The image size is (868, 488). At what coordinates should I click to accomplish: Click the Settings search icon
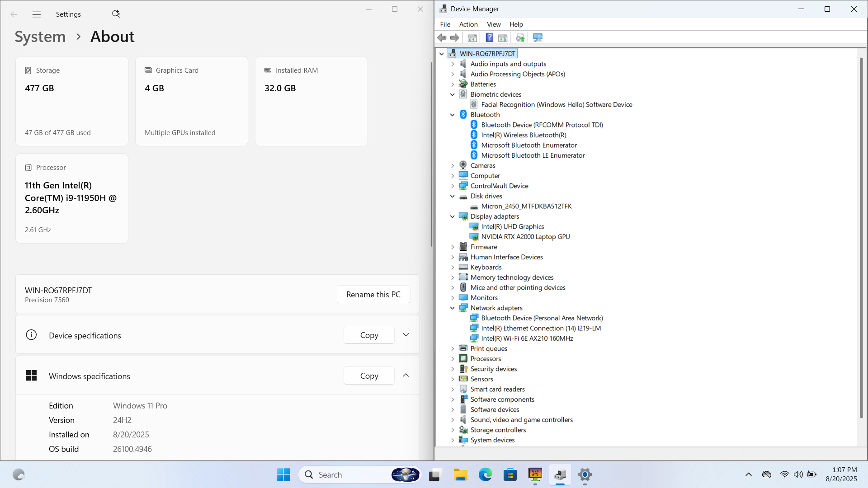116,14
